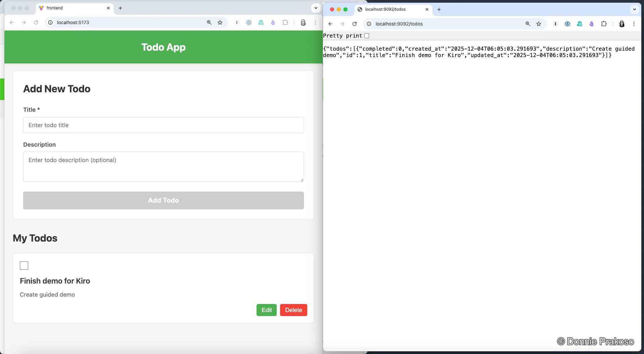The image size is (644, 354).
Task: Enable the Pretty print checkbox
Action: pos(367,36)
